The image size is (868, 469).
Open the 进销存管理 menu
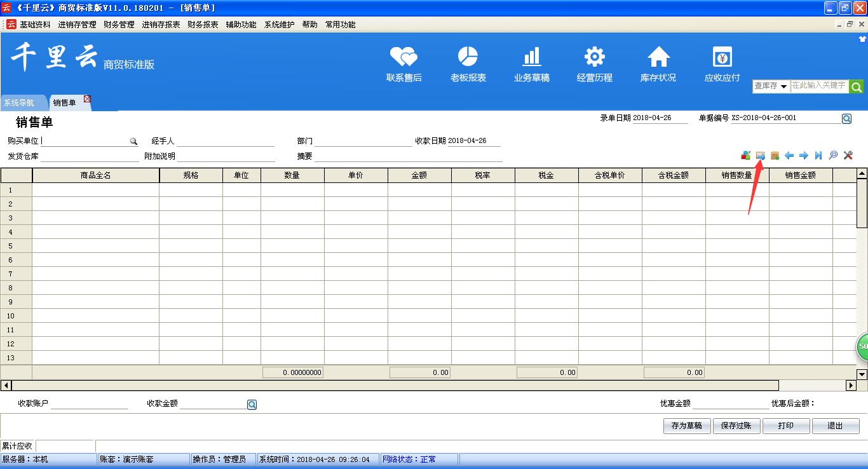coord(77,25)
